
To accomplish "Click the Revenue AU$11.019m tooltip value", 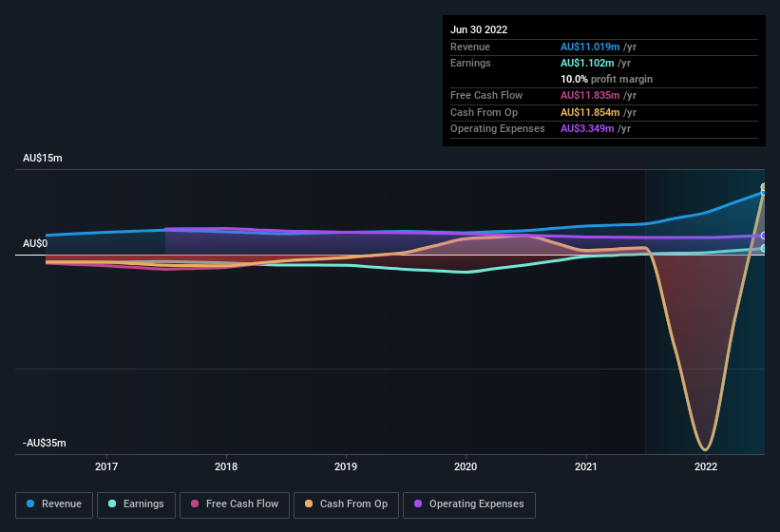I will (x=590, y=47).
